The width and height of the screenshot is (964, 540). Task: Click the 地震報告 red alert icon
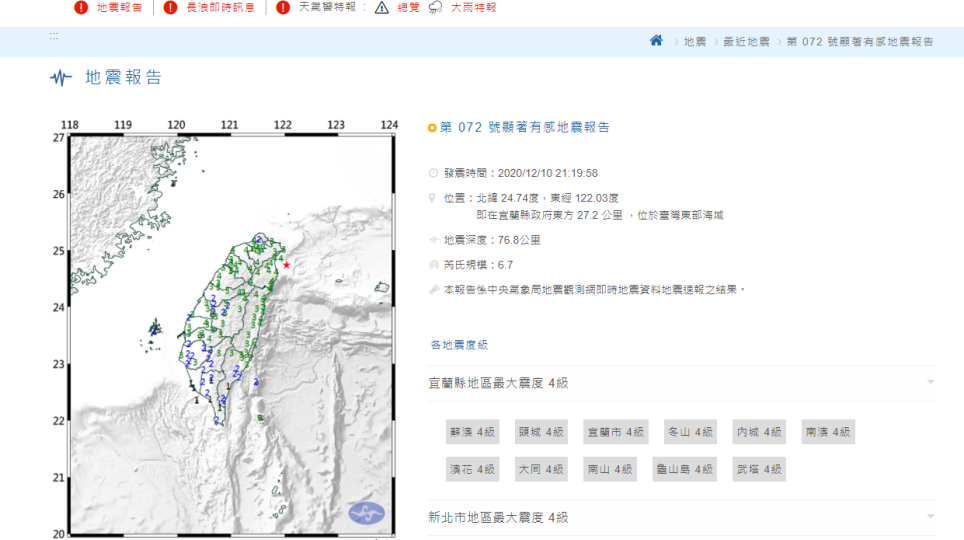(x=81, y=8)
